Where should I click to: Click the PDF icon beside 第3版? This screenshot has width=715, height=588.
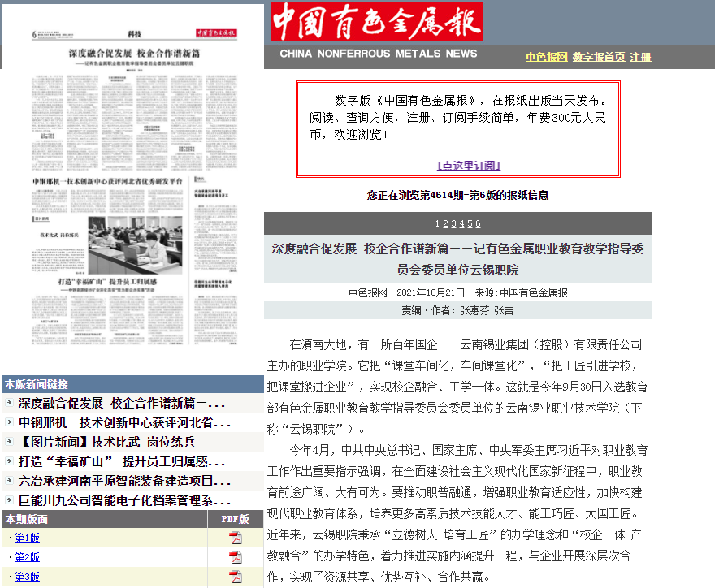[x=236, y=577]
